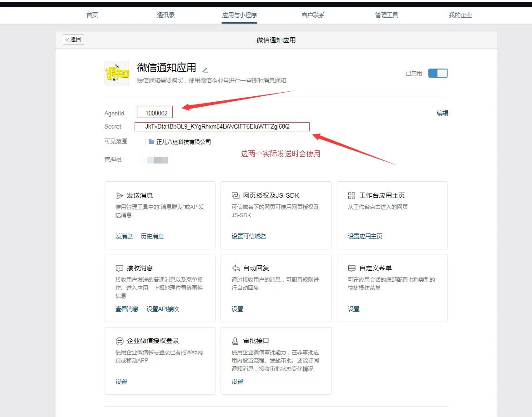Click 设置 under 自动回复
This screenshot has width=532, height=417.
237,309
